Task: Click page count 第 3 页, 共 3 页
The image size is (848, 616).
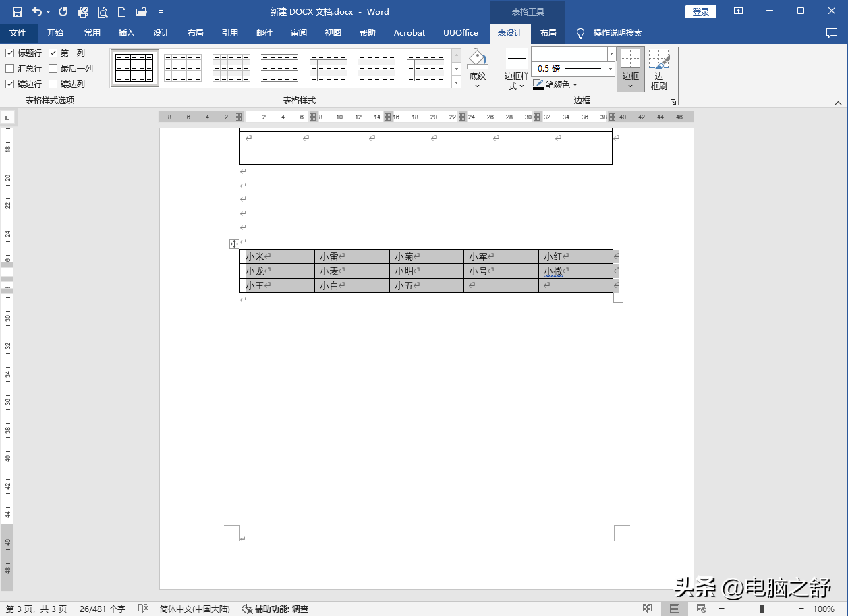Action: click(36, 609)
